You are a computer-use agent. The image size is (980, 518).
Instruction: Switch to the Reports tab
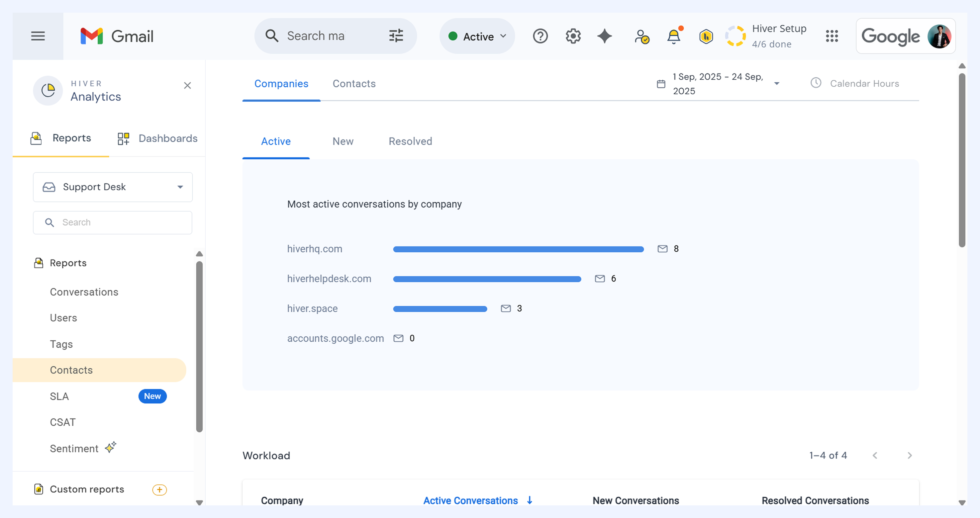point(61,138)
